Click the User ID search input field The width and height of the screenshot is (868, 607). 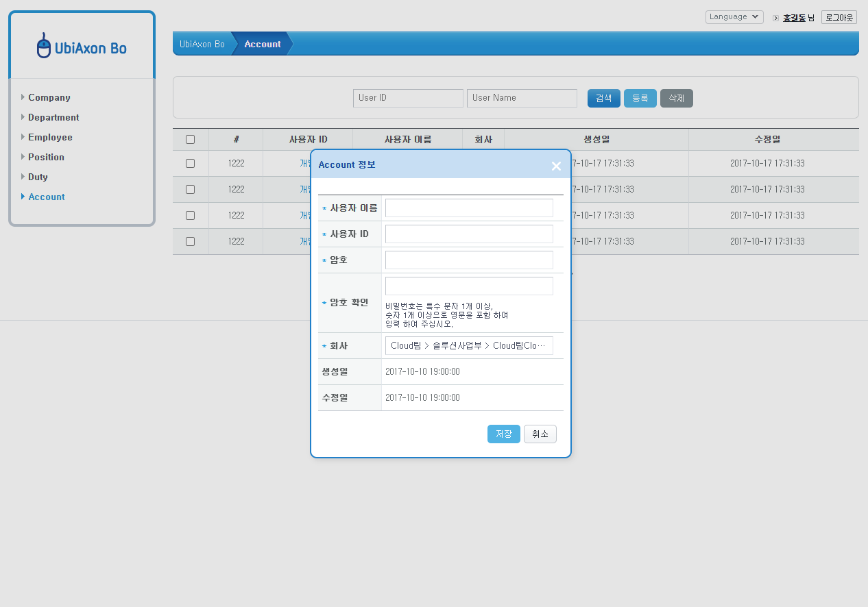tap(408, 98)
